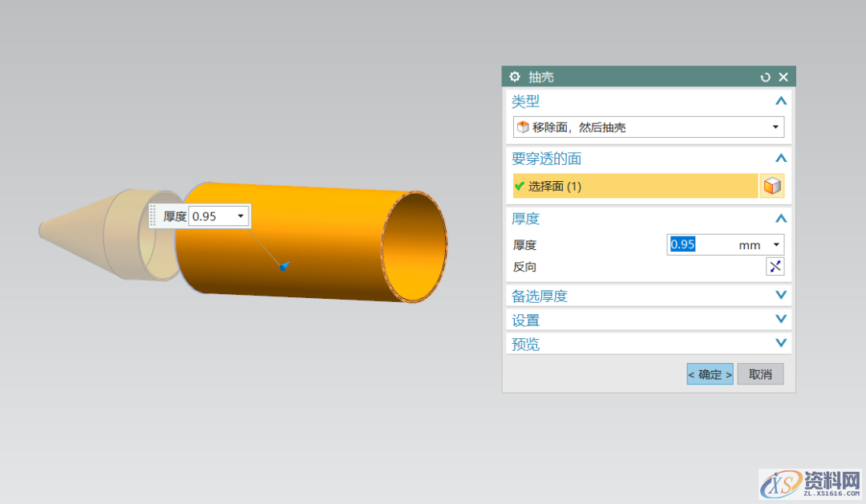The height and width of the screenshot is (504, 866).
Task: Expand the 备选厚度 section
Action: [x=780, y=295]
